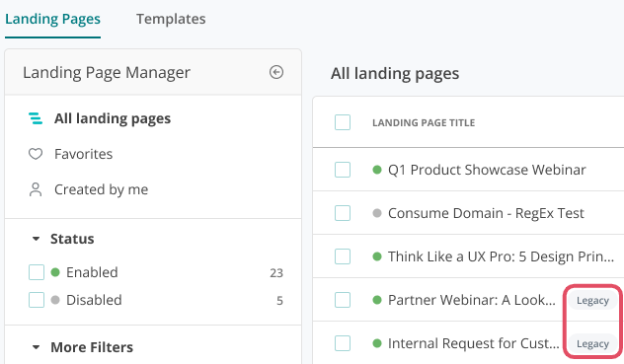Collapse the Landing Page Manager panel arrow
Screen dimensions: 624x364
[x=276, y=72]
